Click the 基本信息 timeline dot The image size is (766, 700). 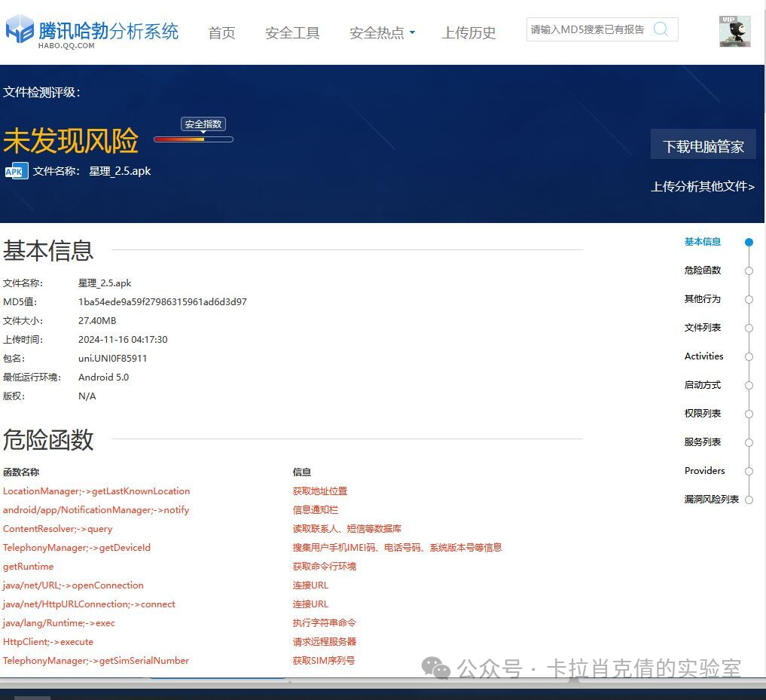749,243
